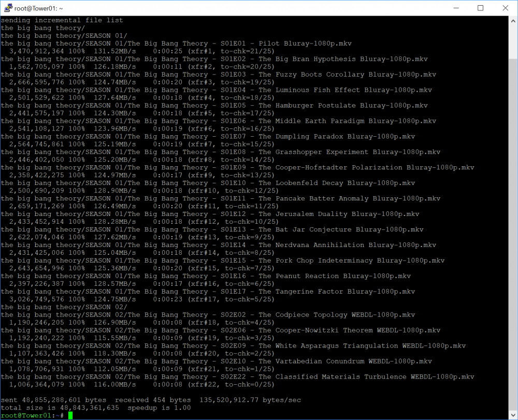Click the S02E09 White Asparagus Triangulation line
The height and width of the screenshot is (420, 518).
pos(233,346)
